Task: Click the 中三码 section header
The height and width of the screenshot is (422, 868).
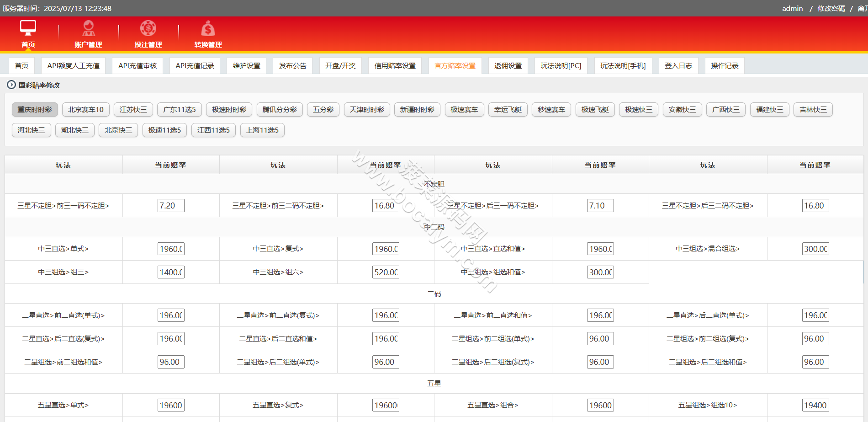Action: pyautogui.click(x=434, y=227)
